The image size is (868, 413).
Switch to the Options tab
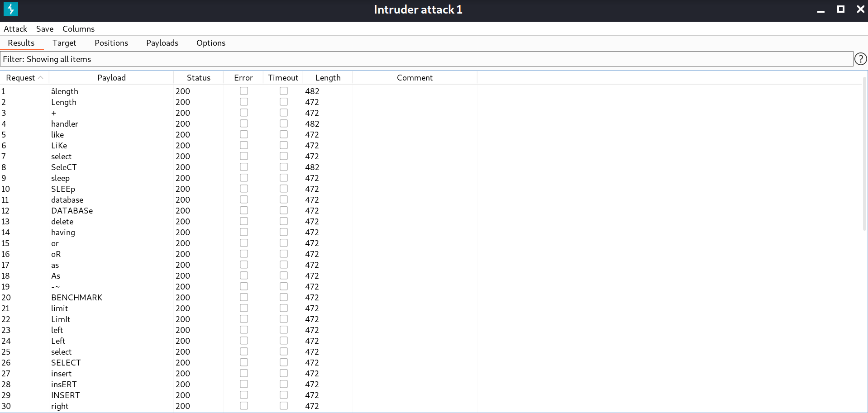coord(211,43)
